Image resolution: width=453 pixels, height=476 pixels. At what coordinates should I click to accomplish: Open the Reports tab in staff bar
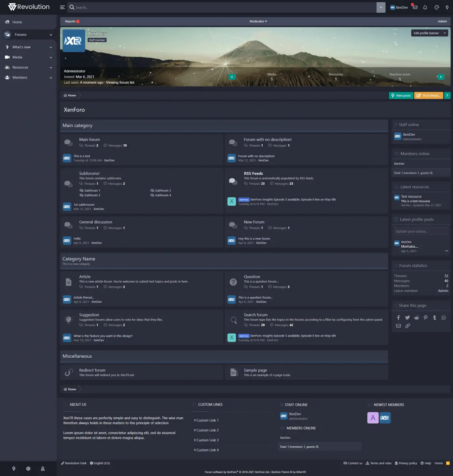point(70,22)
